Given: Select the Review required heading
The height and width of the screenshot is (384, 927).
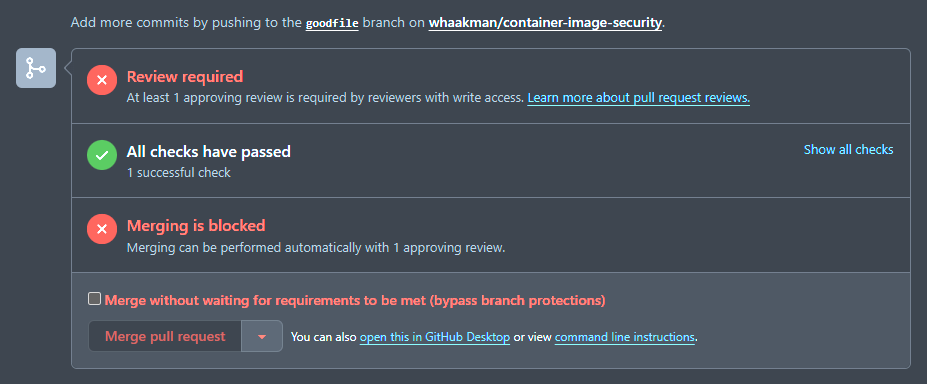Looking at the screenshot, I should point(185,77).
